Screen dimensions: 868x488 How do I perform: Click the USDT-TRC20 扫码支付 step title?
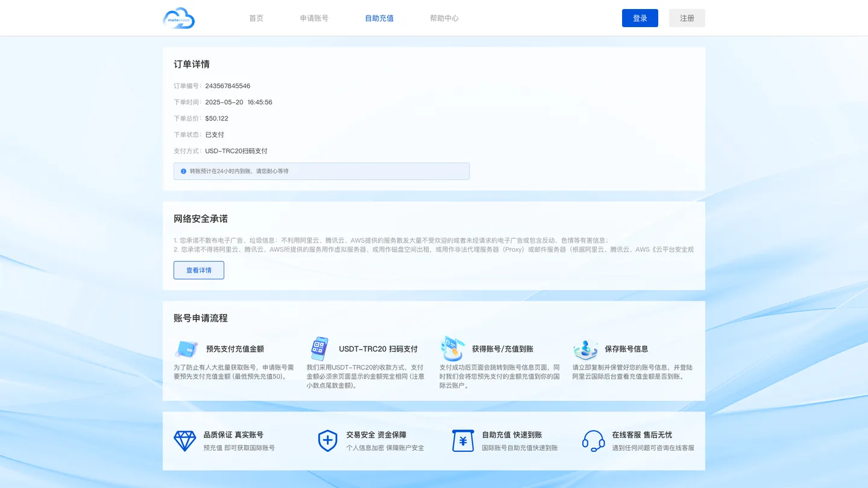(378, 349)
